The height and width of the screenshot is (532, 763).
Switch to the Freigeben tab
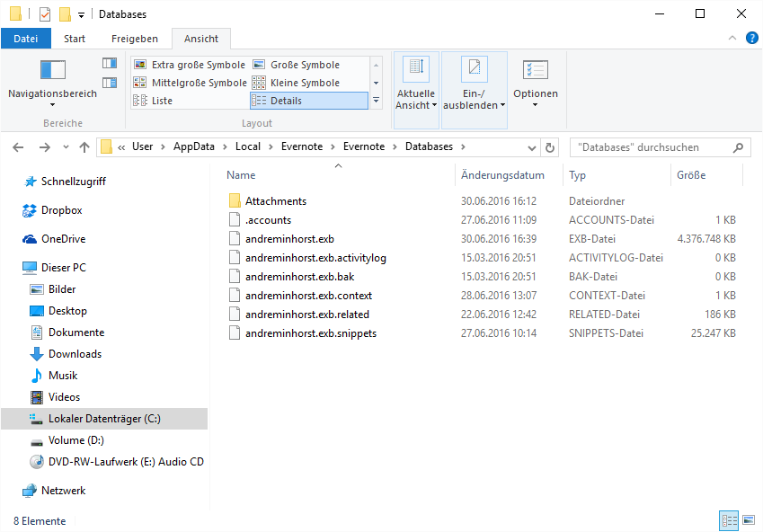(x=134, y=39)
